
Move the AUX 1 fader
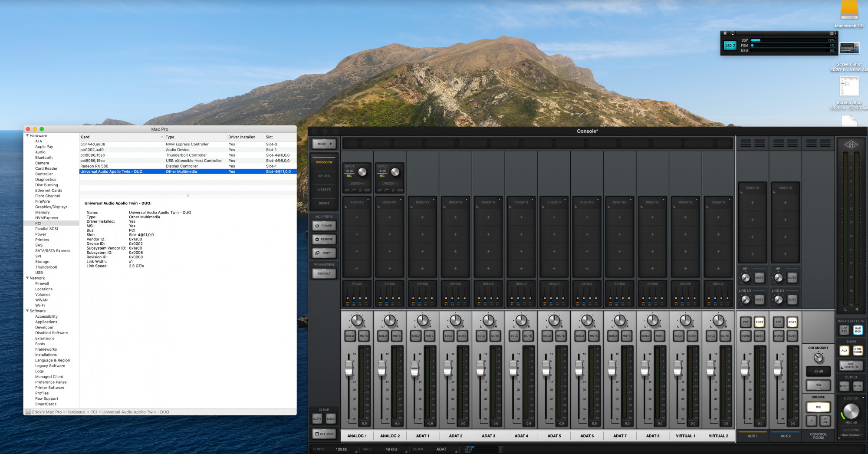745,368
